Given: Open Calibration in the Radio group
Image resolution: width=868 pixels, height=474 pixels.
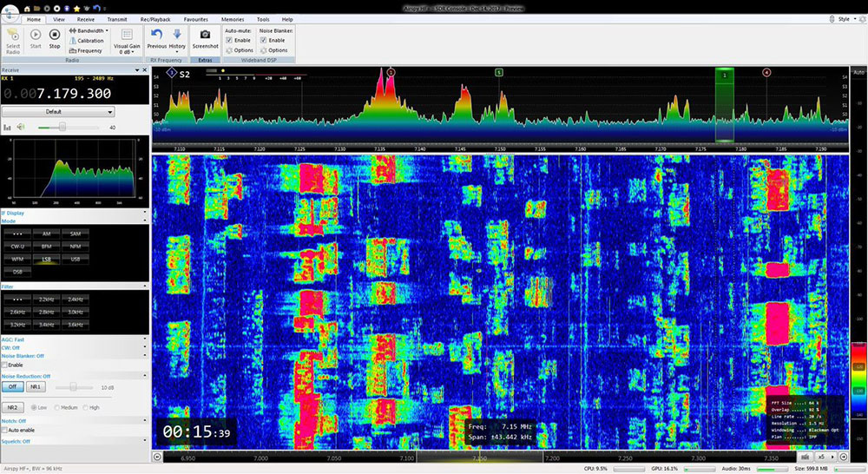Looking at the screenshot, I should pos(89,41).
